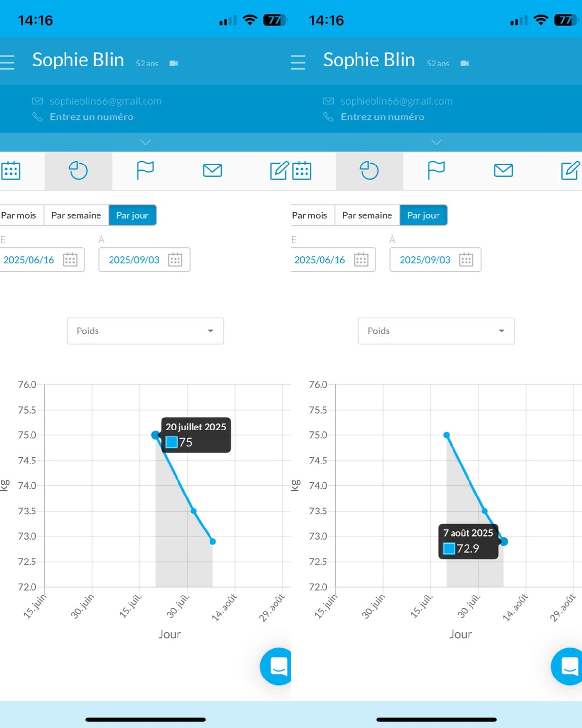Open the Poids dropdown on right screen

click(x=436, y=331)
